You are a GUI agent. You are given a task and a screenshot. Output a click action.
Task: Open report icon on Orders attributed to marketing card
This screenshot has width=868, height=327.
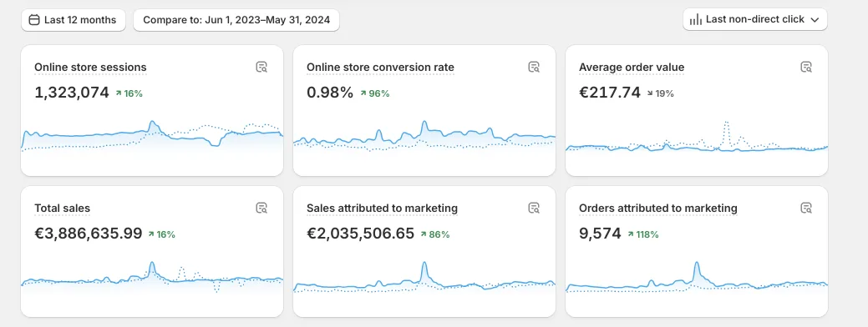(806, 209)
